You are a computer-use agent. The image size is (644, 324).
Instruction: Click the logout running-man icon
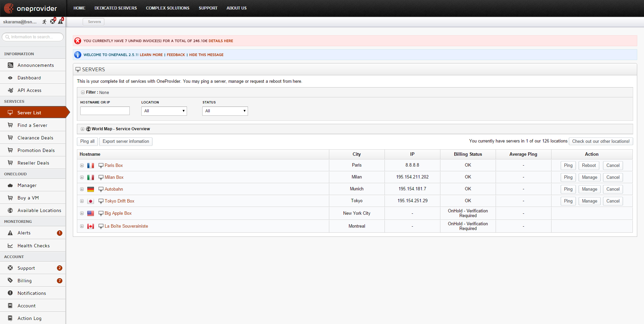[x=44, y=22]
